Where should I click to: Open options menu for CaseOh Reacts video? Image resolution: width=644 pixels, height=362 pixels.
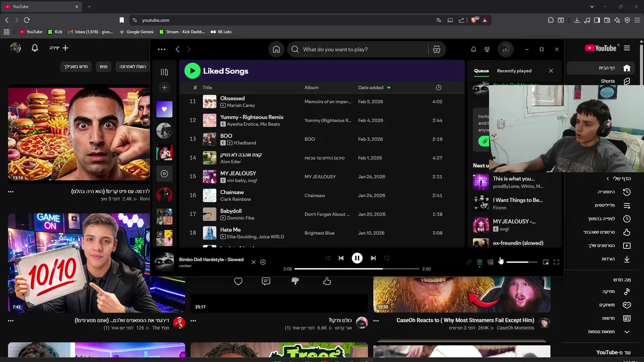tap(376, 320)
